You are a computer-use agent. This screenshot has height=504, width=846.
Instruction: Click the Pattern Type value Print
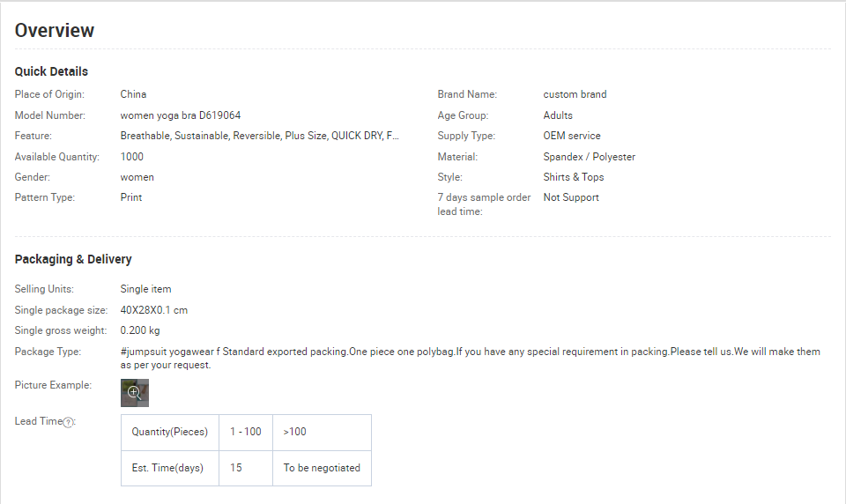131,197
